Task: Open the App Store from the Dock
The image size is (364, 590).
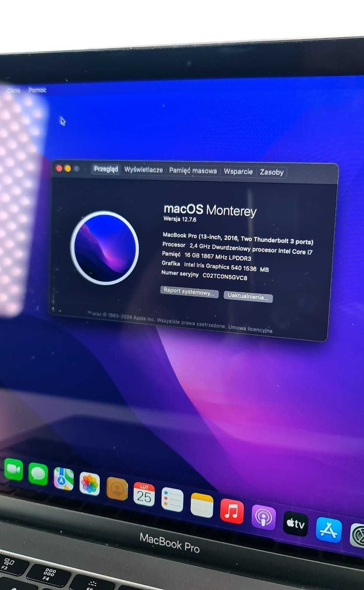Action: (x=329, y=530)
